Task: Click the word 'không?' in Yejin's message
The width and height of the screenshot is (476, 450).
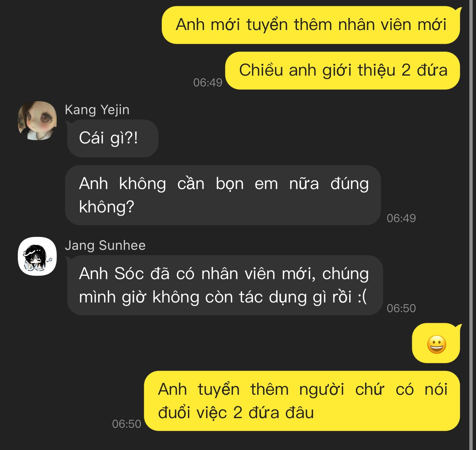Action: pyautogui.click(x=106, y=207)
